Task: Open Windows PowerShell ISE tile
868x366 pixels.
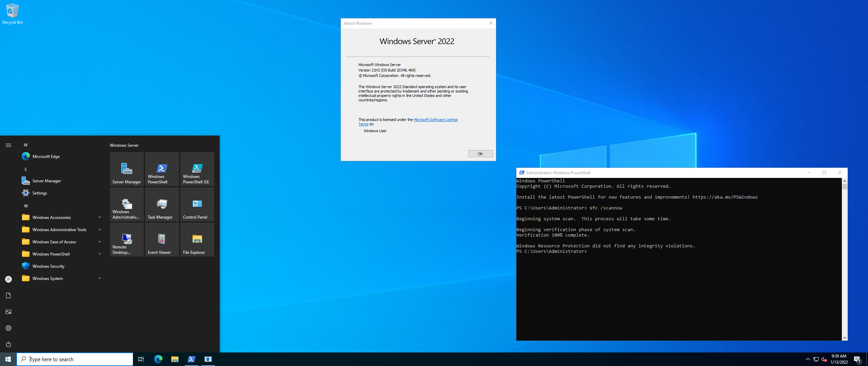Action: [197, 169]
